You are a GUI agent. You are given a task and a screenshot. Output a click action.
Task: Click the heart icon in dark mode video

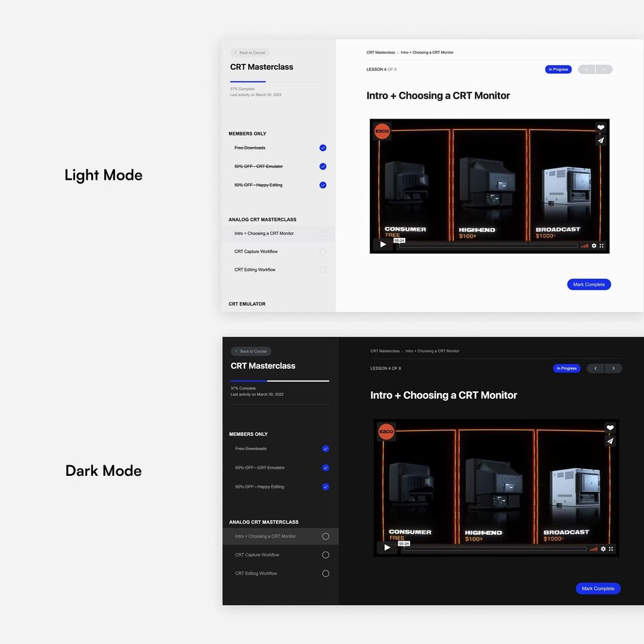pyautogui.click(x=610, y=428)
